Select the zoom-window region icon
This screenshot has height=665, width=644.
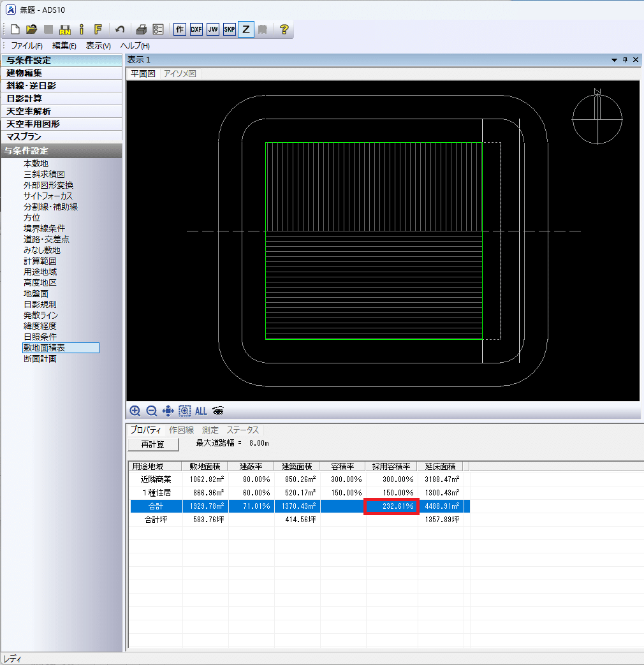184,411
